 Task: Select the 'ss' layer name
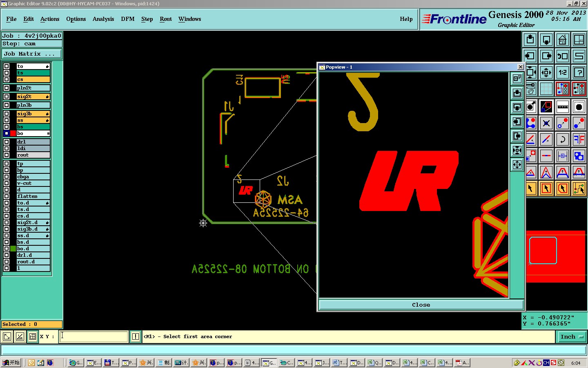click(33, 120)
